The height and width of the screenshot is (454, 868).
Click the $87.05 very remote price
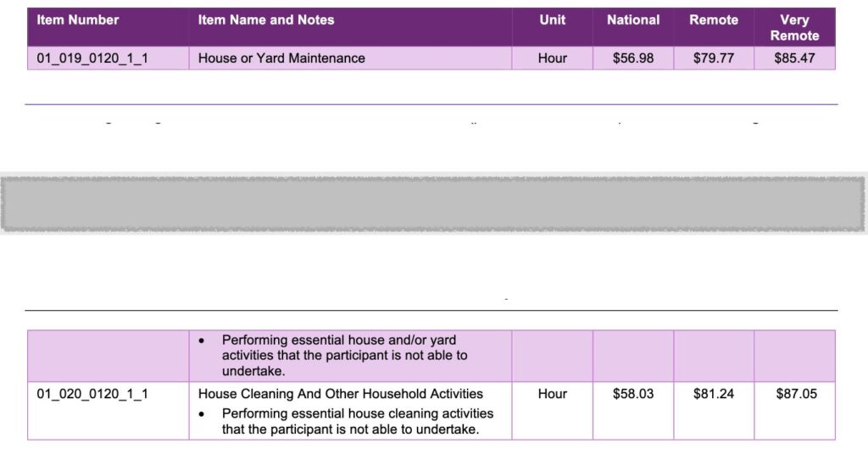coord(796,394)
